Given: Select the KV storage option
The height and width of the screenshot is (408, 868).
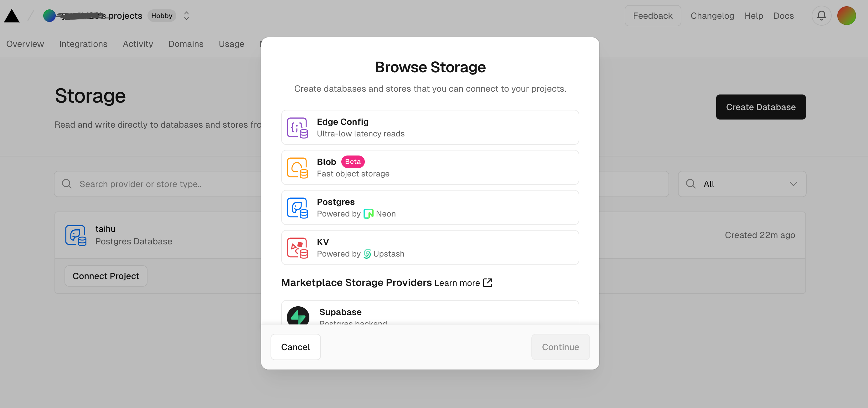Looking at the screenshot, I should tap(430, 248).
